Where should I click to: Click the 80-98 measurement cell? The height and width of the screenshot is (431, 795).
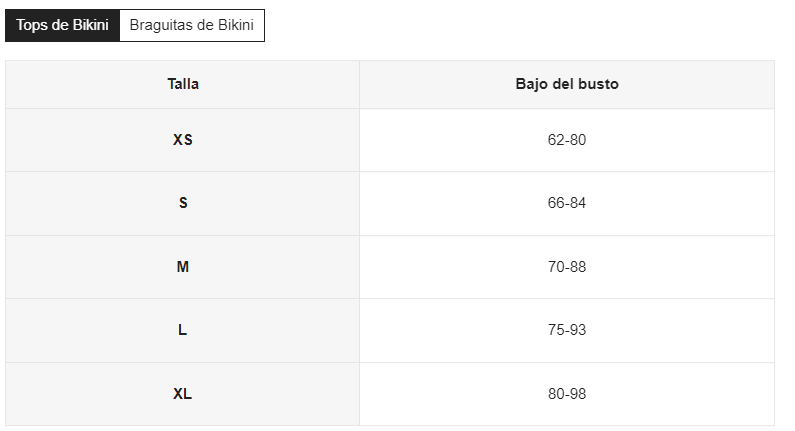point(567,394)
